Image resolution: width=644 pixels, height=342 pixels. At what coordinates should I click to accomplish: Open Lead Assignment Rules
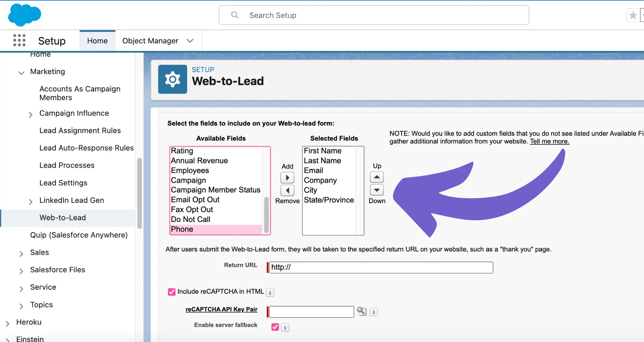click(x=80, y=130)
